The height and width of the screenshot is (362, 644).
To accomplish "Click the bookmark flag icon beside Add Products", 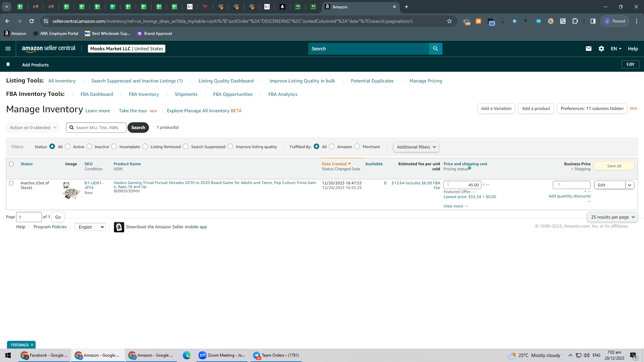I will tap(8, 64).
